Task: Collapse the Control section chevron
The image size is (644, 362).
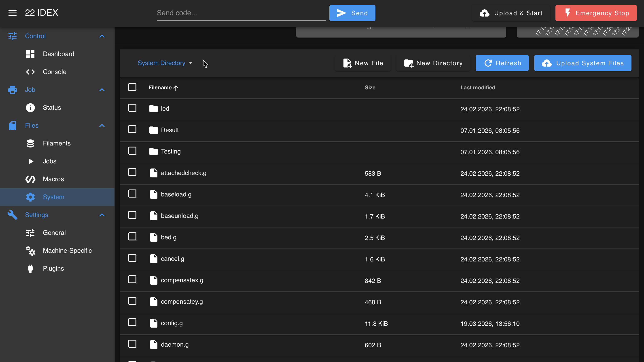Action: click(102, 36)
